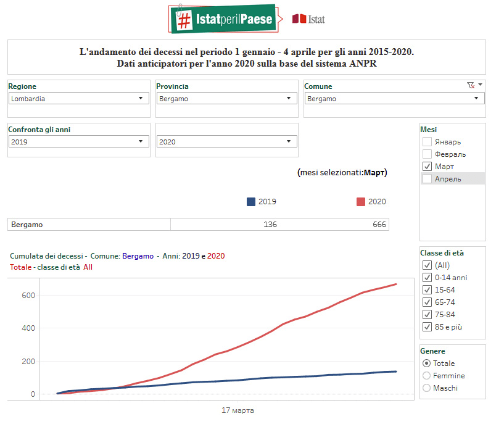Image resolution: width=504 pixels, height=432 pixels.
Task: Click the red 2020 legend swatch
Action: point(361,202)
